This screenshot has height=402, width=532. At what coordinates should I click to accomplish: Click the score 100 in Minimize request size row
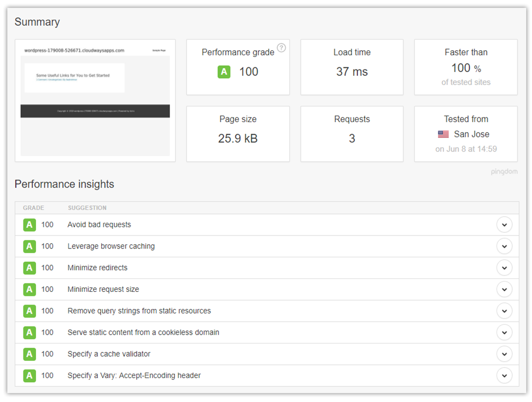tap(47, 289)
